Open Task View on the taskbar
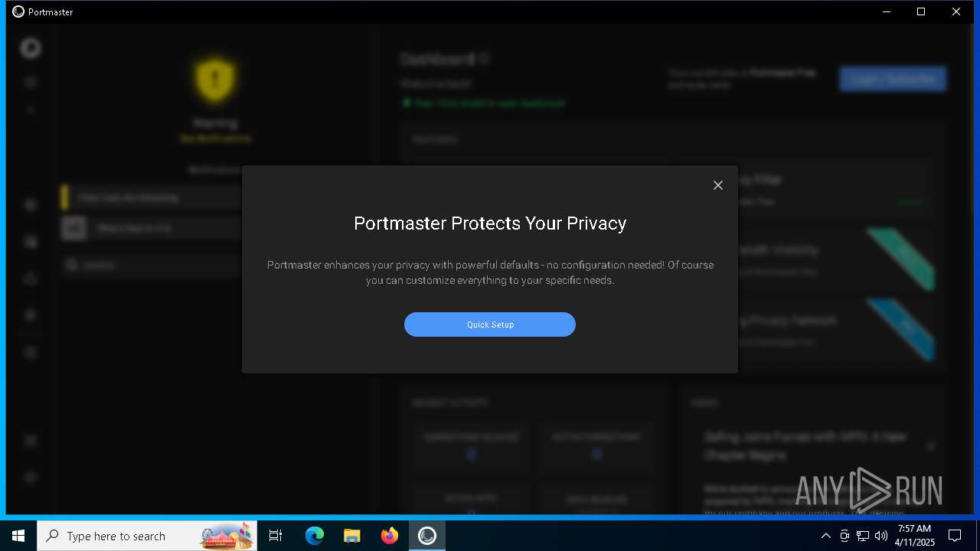The image size is (980, 551). pos(276,536)
